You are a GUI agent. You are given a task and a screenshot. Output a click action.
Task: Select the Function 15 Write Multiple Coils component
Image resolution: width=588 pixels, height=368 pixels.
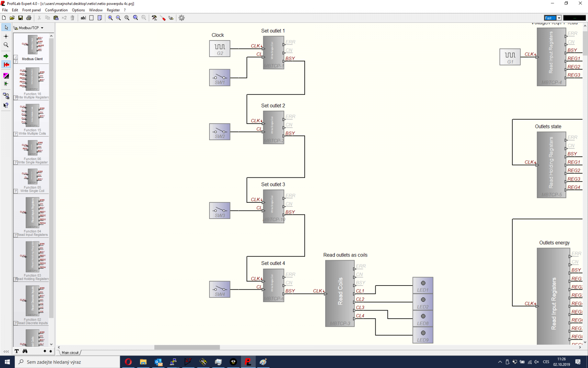[x=32, y=119]
